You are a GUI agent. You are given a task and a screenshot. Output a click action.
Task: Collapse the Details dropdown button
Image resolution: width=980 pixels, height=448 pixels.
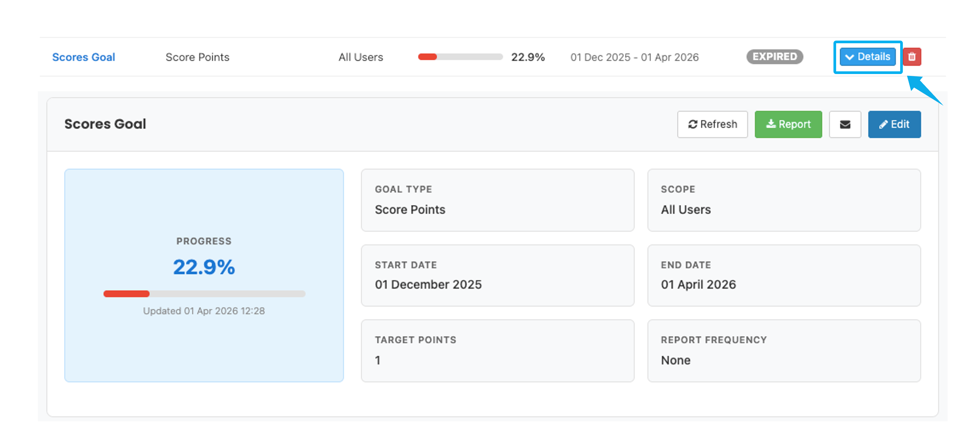coord(867,57)
